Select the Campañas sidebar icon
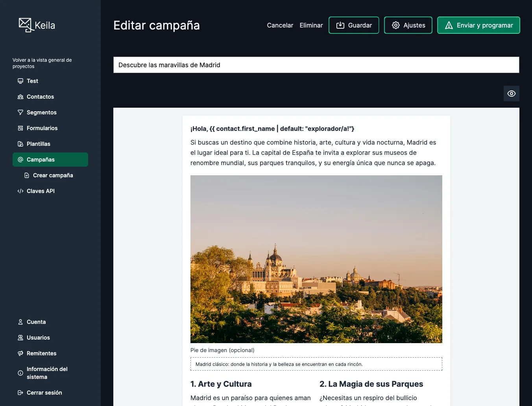This screenshot has height=406, width=532. (20, 160)
